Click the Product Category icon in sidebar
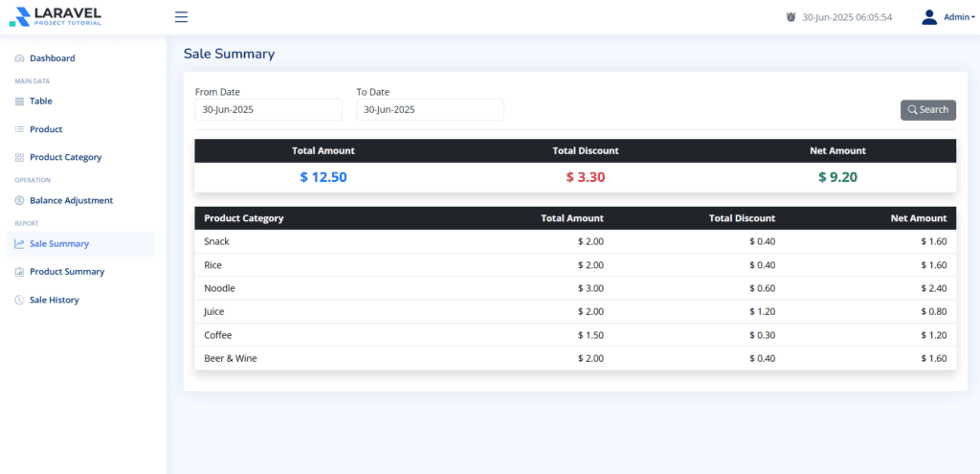Viewport: 980px width, 474px height. point(19,157)
